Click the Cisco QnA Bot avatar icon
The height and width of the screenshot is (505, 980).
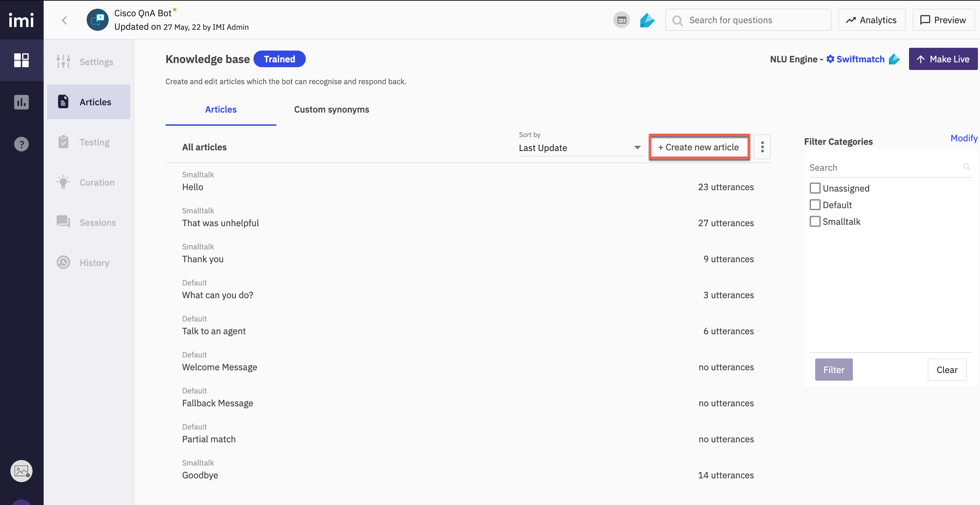pyautogui.click(x=97, y=20)
